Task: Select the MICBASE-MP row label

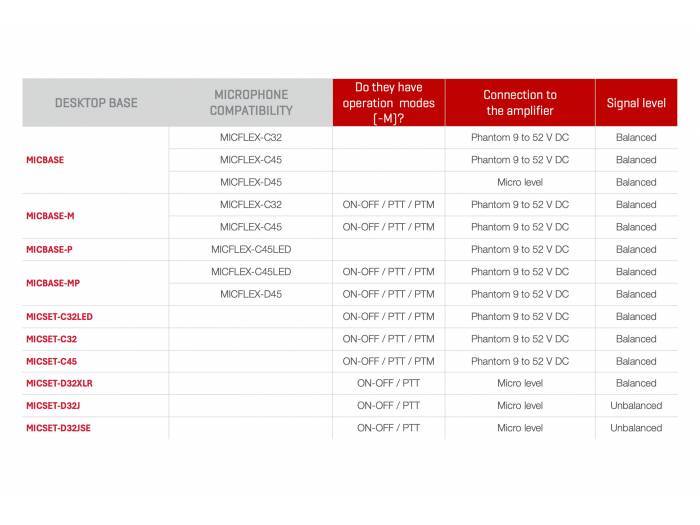Action: [x=53, y=283]
